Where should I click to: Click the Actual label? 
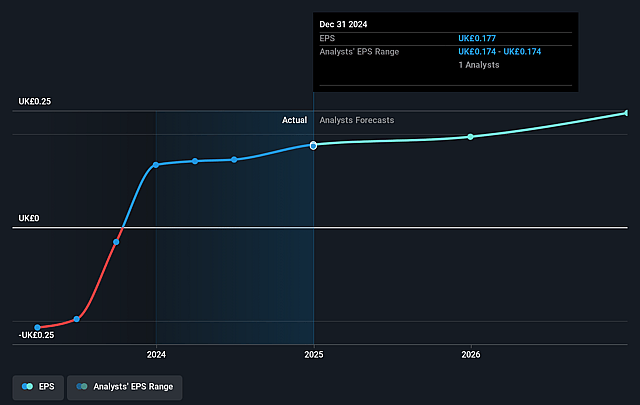pyautogui.click(x=294, y=120)
